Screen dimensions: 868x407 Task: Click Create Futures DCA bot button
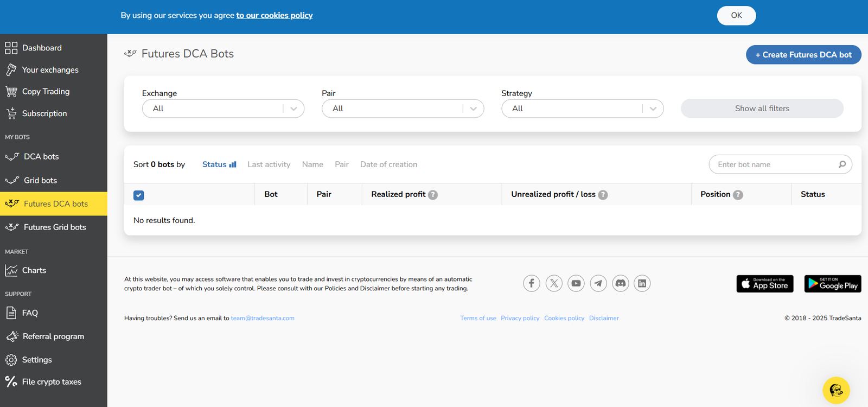803,55
